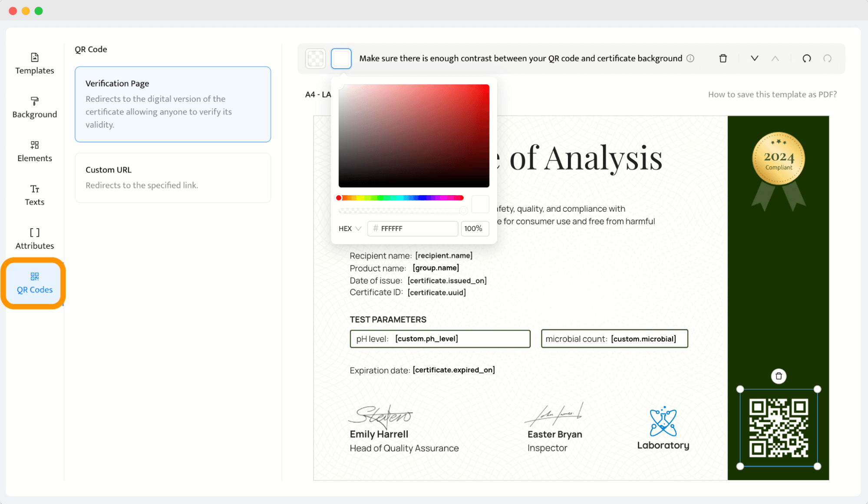Open the Texts sidebar section

[x=35, y=195]
